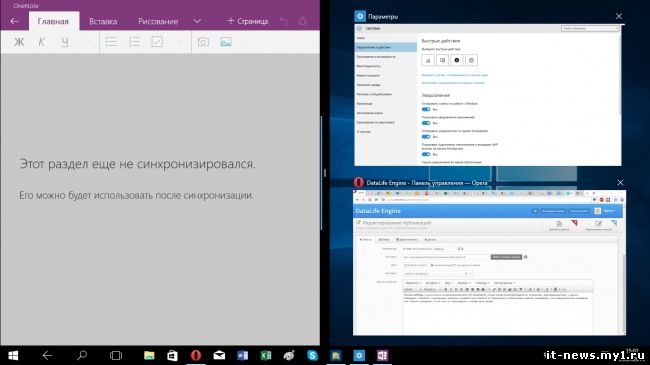Open the Windows Start menu

(x=13, y=355)
